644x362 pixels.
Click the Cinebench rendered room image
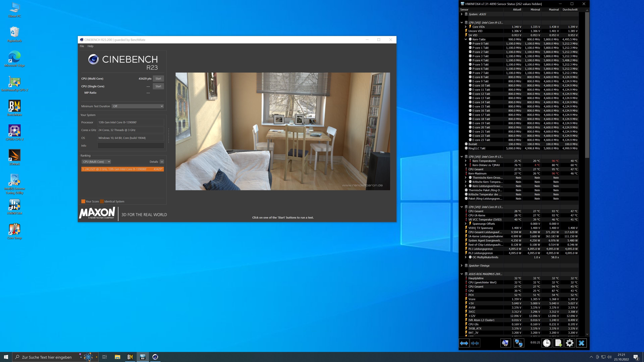pyautogui.click(x=283, y=131)
